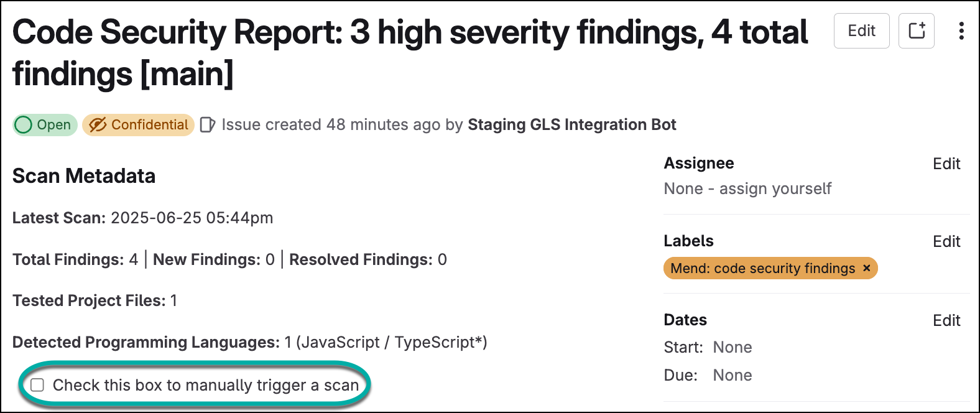Click the green Open status circle icon
Image resolution: width=980 pixels, height=413 pixels.
click(24, 125)
